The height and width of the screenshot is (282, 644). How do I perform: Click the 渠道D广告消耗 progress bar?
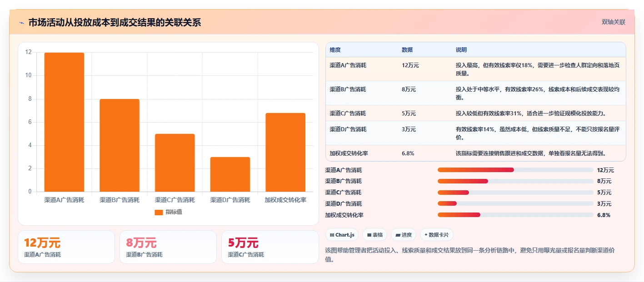click(x=515, y=203)
